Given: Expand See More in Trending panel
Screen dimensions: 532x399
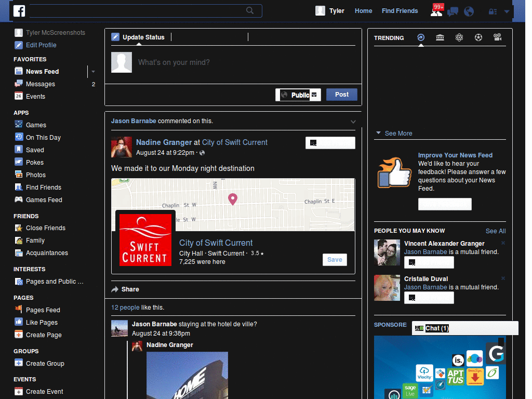Looking at the screenshot, I should pyautogui.click(x=398, y=134).
